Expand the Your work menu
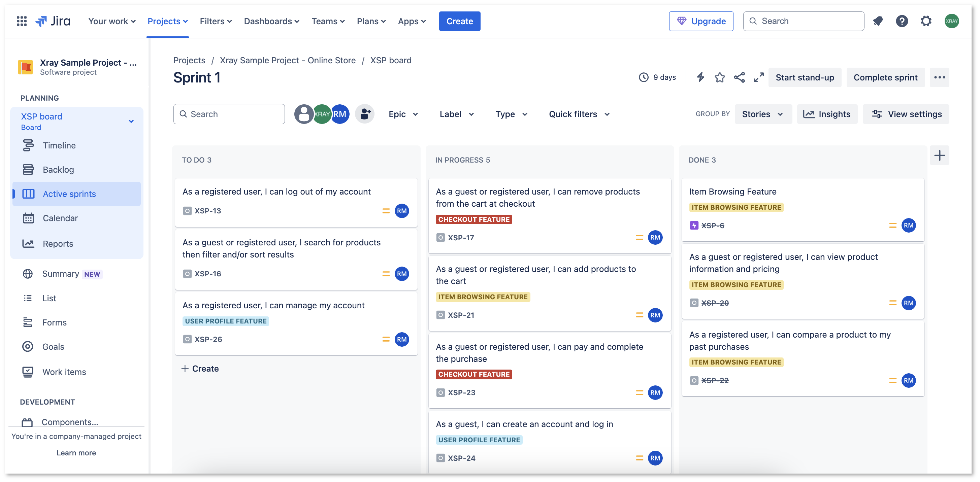The width and height of the screenshot is (980, 482). coord(112,21)
